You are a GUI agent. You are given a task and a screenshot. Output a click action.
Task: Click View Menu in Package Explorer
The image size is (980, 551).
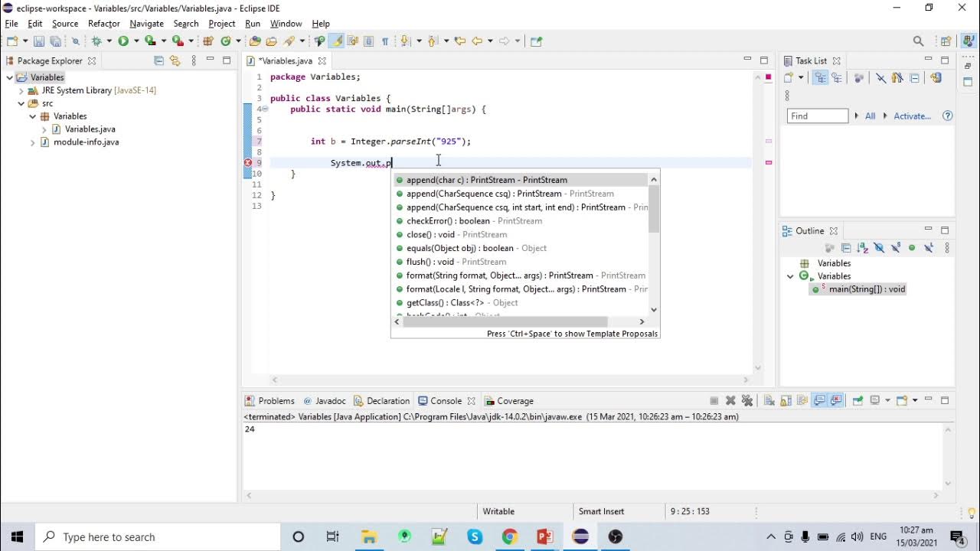pyautogui.click(x=194, y=60)
